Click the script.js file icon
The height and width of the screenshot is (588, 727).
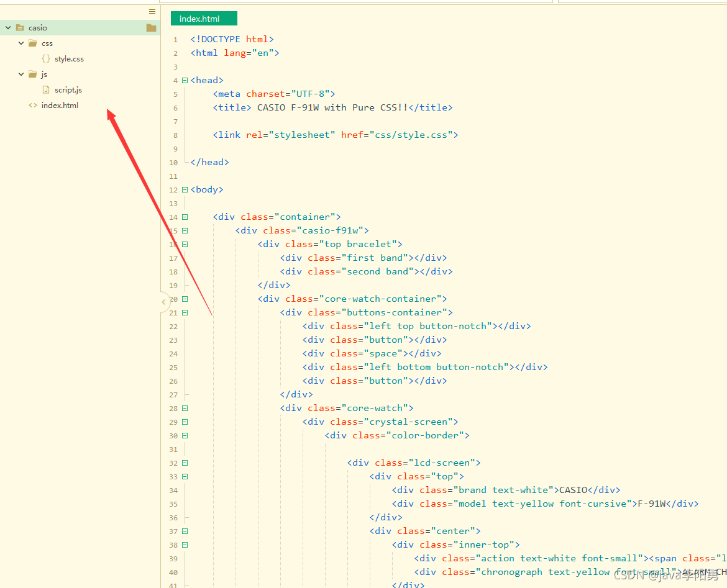pyautogui.click(x=46, y=90)
